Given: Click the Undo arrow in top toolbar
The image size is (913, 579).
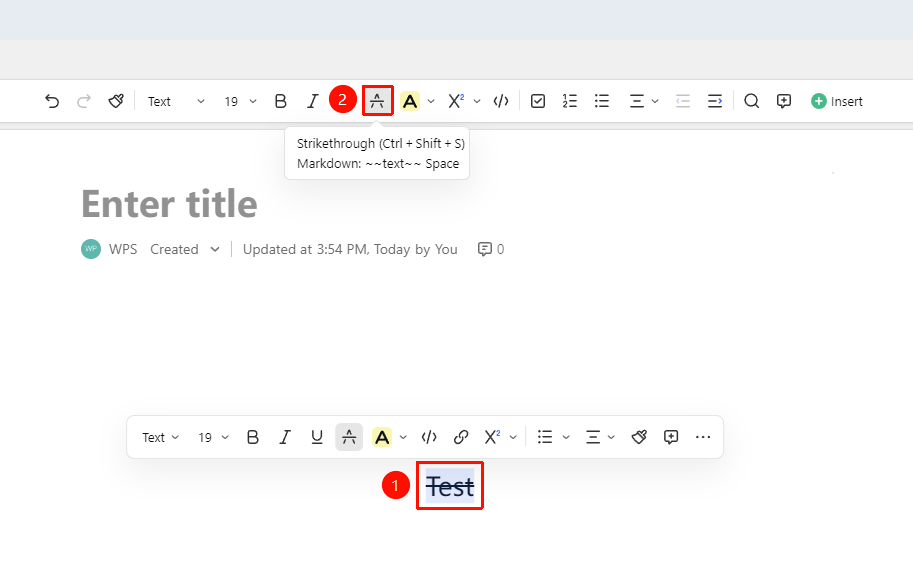Looking at the screenshot, I should click(x=52, y=101).
